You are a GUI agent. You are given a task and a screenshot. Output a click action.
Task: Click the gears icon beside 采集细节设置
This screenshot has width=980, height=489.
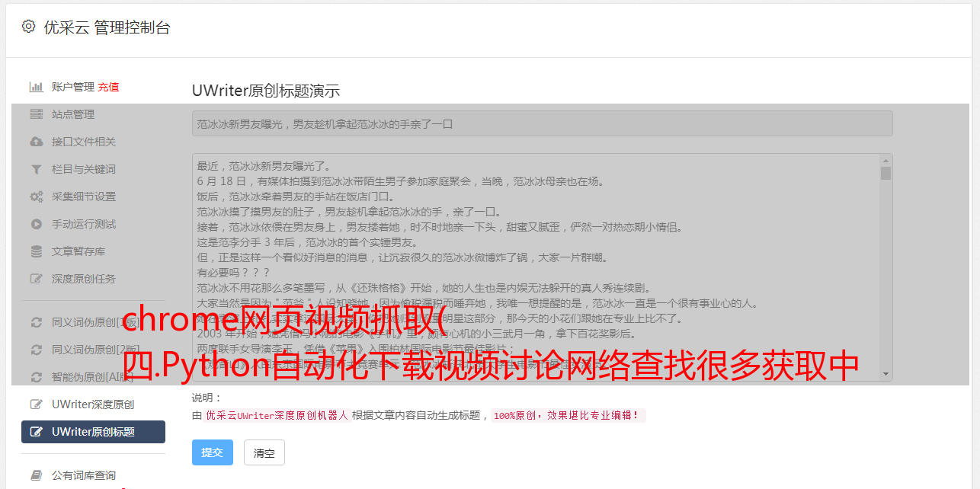[x=36, y=197]
